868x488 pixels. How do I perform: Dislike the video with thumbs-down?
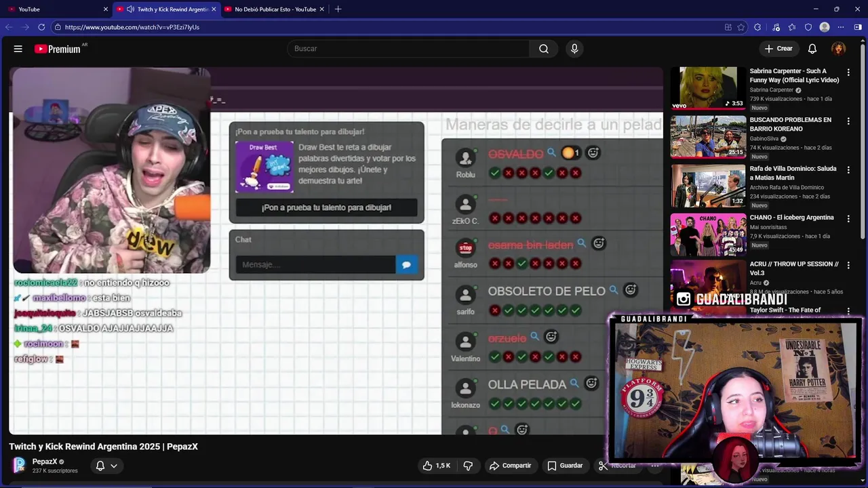tap(468, 466)
